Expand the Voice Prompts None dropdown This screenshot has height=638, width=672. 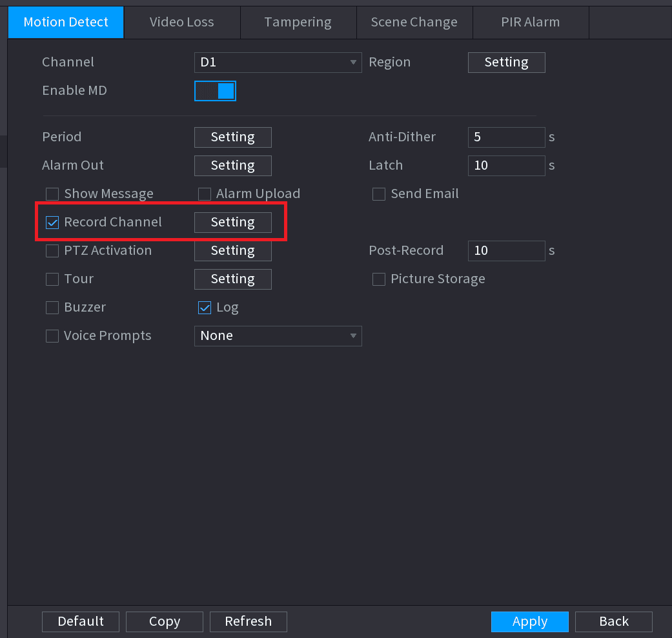coord(278,335)
